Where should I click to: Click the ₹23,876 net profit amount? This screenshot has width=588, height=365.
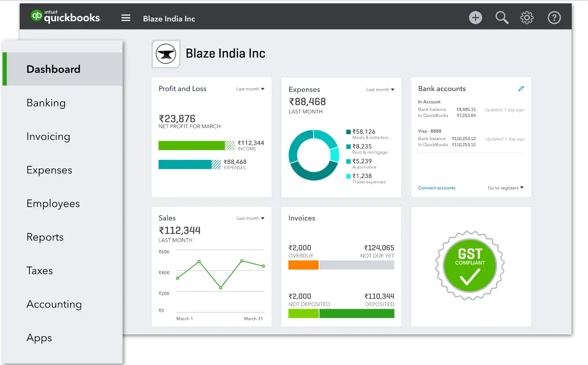click(x=177, y=119)
